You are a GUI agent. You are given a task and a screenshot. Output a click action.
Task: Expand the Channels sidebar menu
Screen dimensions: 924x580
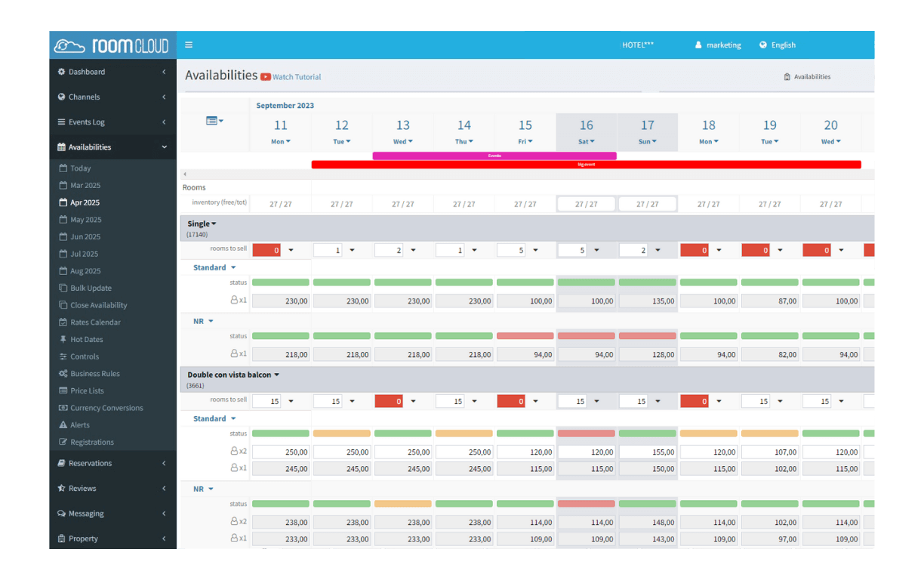pos(112,97)
